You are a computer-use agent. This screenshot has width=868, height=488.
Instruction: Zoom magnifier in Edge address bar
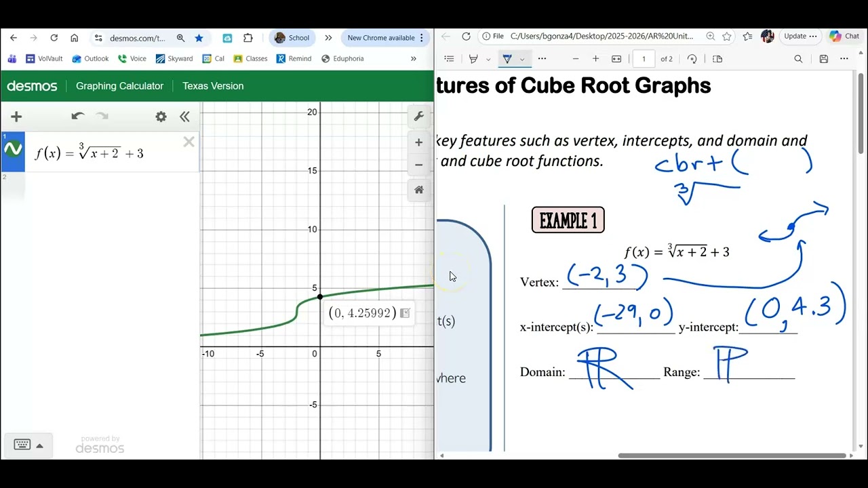710,37
